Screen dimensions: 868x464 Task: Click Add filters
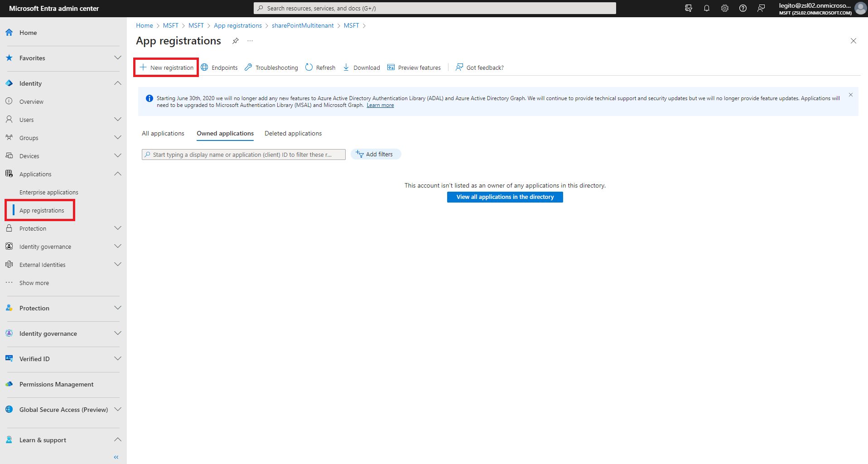coord(376,154)
